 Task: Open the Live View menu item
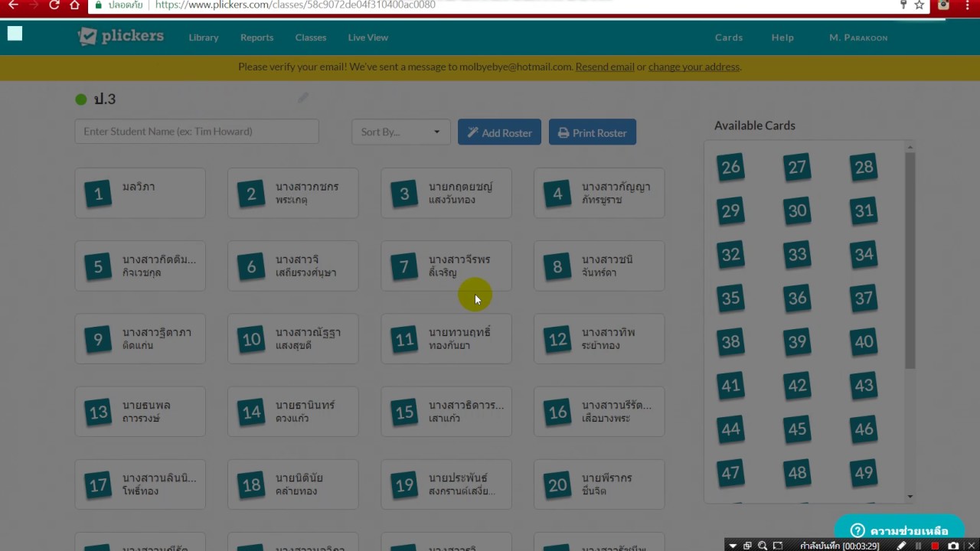click(x=368, y=37)
